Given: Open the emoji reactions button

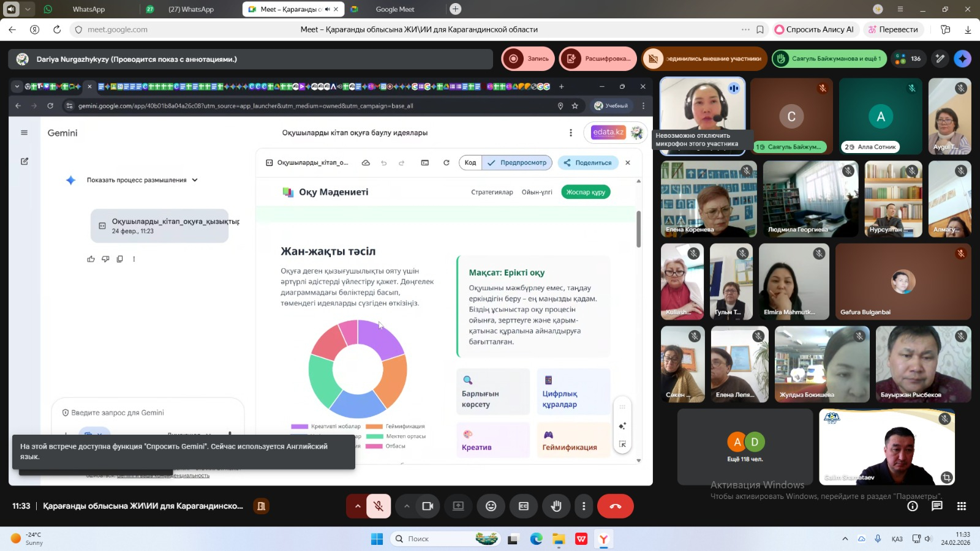Looking at the screenshot, I should [x=491, y=506].
